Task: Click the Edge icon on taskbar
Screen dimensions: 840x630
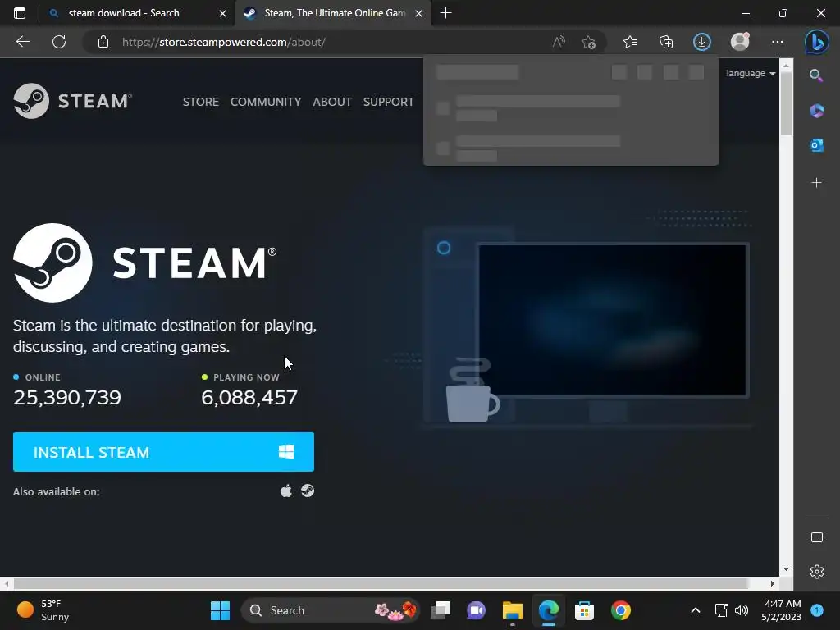Action: 549,610
